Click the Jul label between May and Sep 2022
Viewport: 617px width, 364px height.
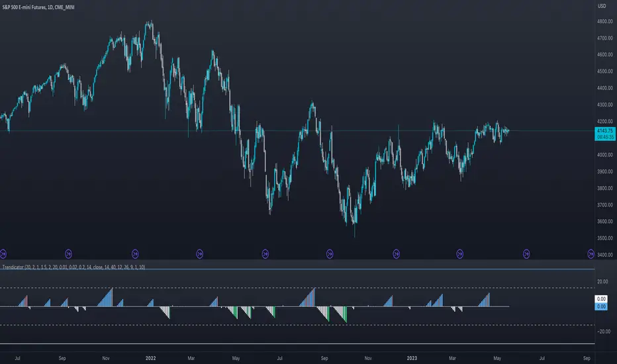(x=279, y=358)
